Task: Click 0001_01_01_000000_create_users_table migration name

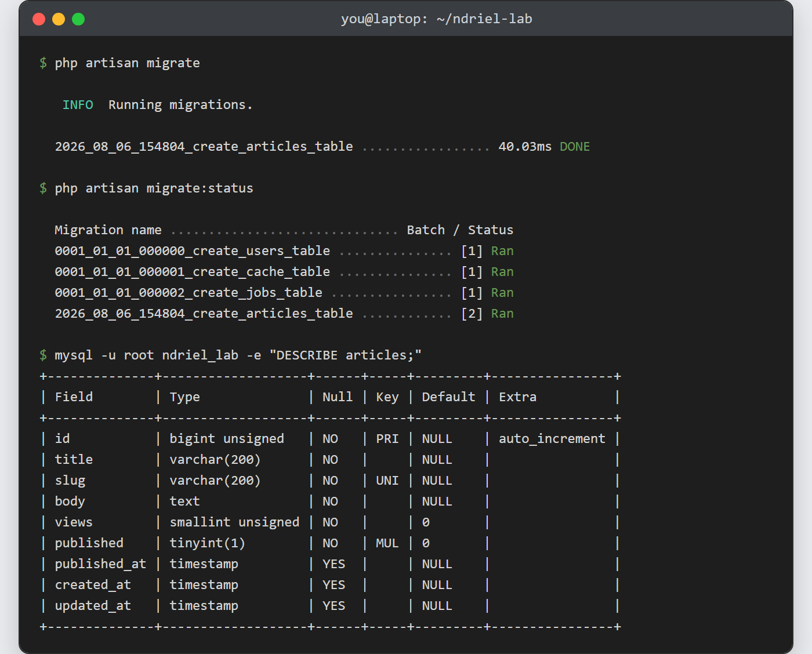Action: (192, 251)
